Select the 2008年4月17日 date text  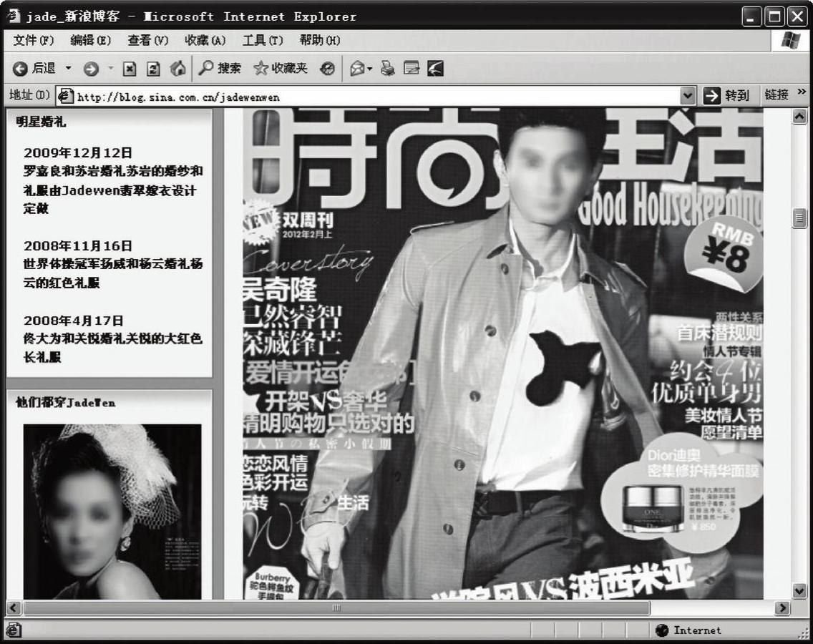click(x=74, y=321)
